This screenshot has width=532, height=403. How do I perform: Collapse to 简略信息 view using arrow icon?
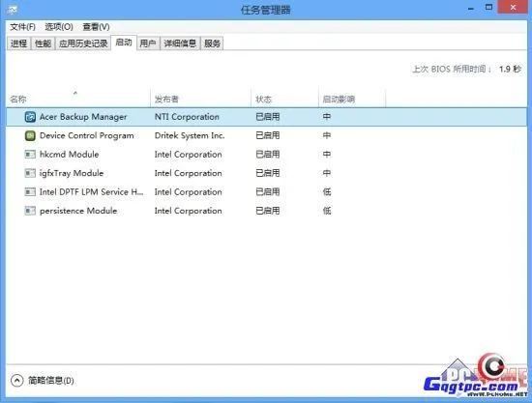tap(17, 381)
